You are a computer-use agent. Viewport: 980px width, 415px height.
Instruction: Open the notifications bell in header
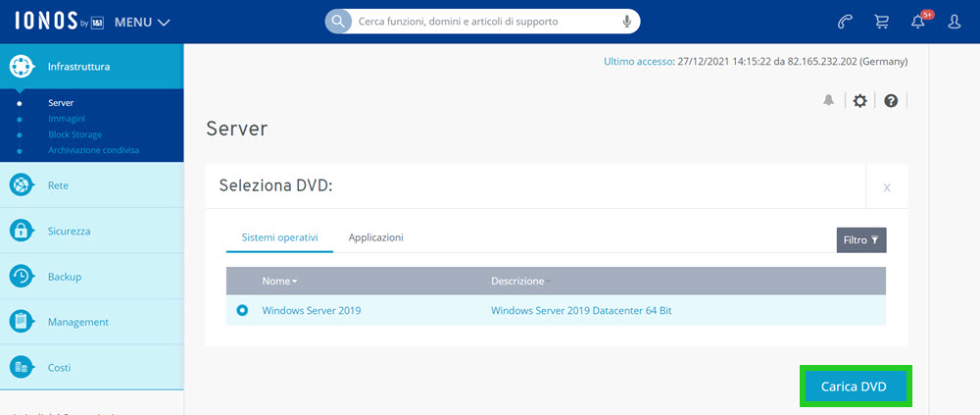[917, 22]
